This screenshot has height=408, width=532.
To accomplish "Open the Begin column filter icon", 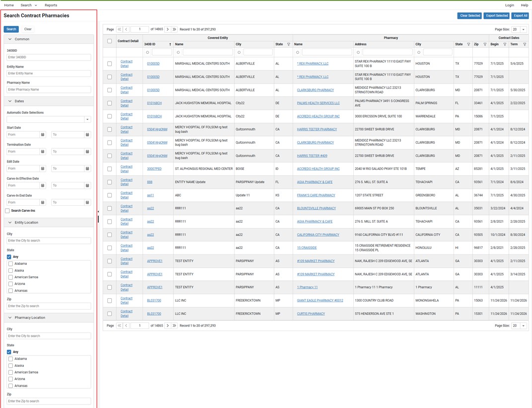I will pyautogui.click(x=505, y=44).
